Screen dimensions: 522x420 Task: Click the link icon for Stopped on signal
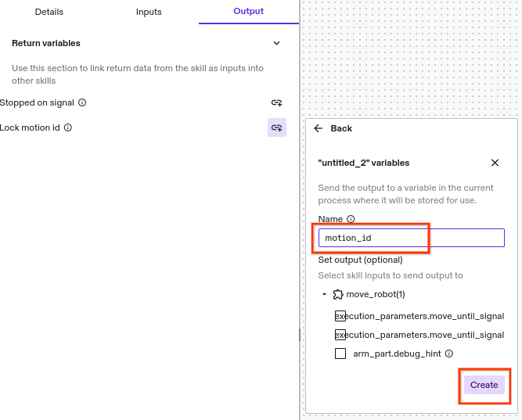(276, 102)
